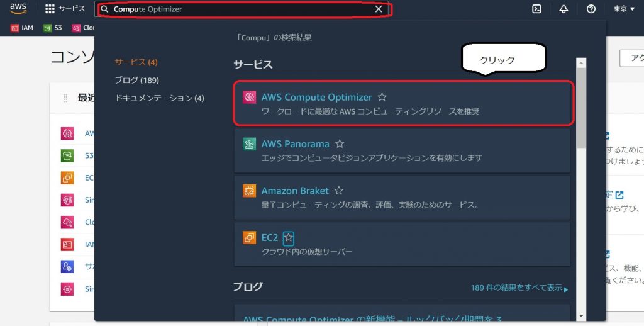Click the results scrollbar up arrow
This screenshot has width=644, height=326.
(580, 63)
